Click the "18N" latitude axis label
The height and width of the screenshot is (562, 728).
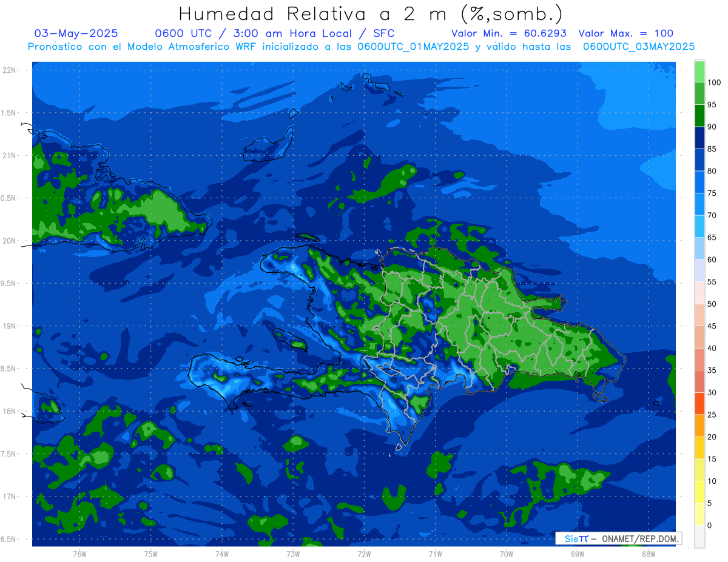point(8,411)
